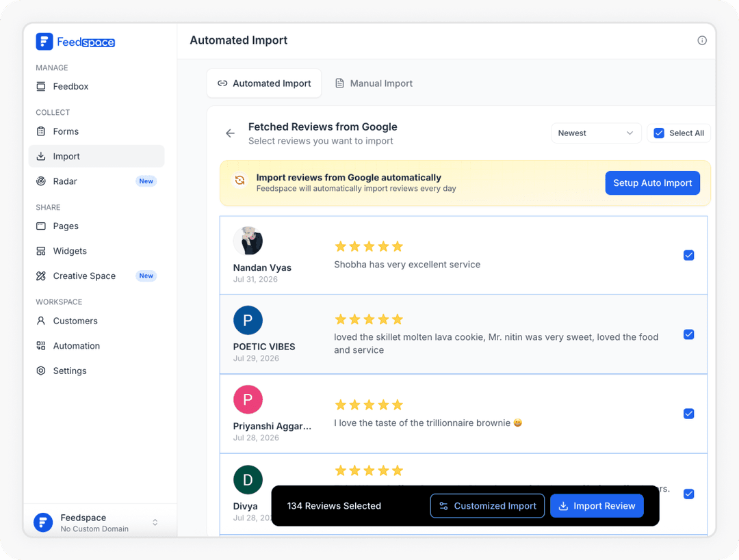Open Radar in the sidebar
The height and width of the screenshot is (560, 739).
96,181
